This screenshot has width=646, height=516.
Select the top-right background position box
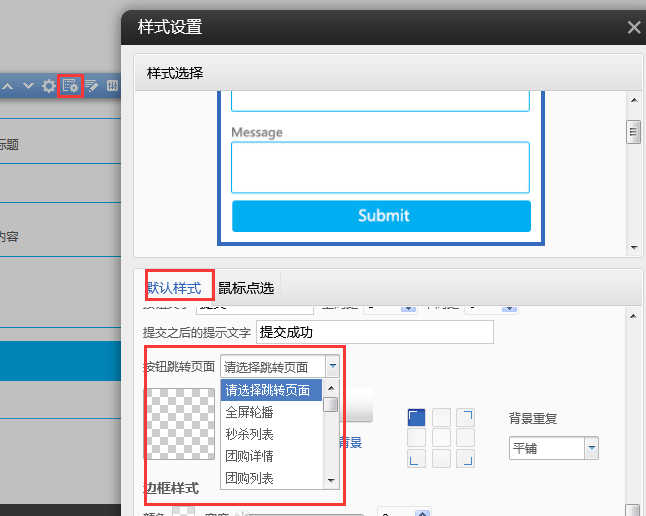click(x=465, y=416)
